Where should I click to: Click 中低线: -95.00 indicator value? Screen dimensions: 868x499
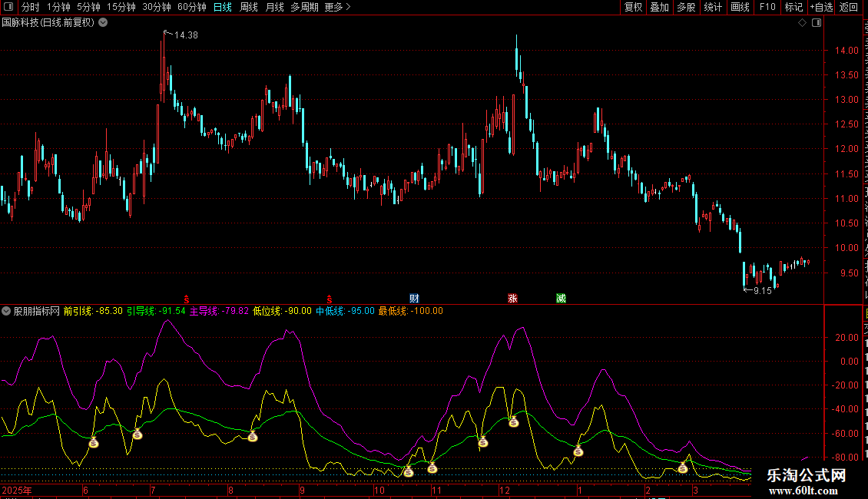coord(346,311)
